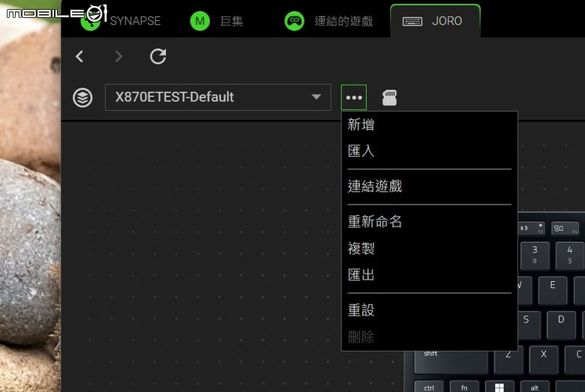Click the alt key on keyboard image
Screen dimensions: 585x392
tap(535, 387)
